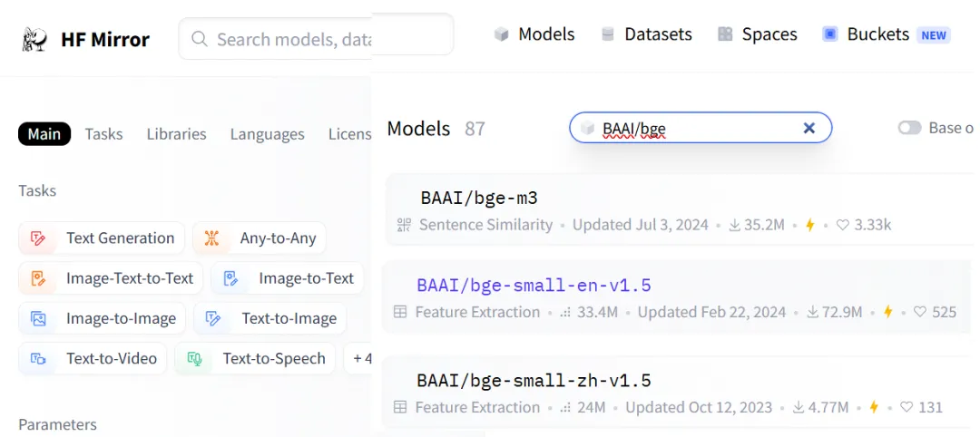Click the Text Generation task icon
Viewport: 980px width, 437px height.
38,238
